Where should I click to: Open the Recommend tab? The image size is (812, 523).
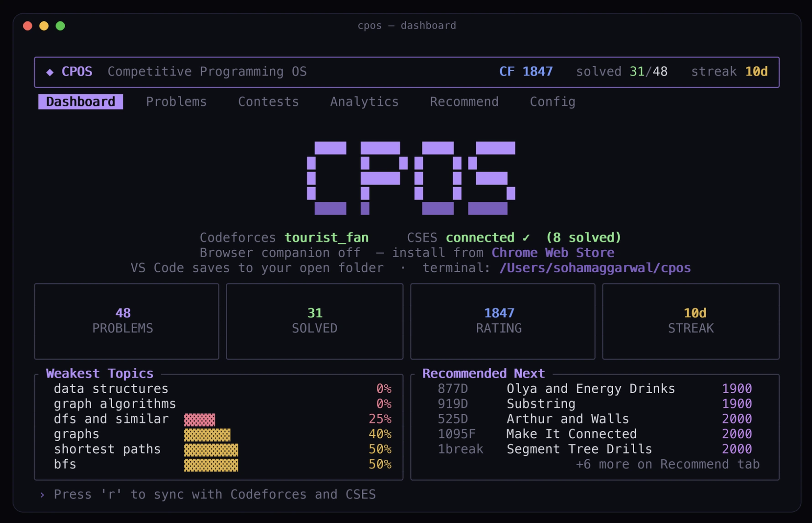coord(464,102)
